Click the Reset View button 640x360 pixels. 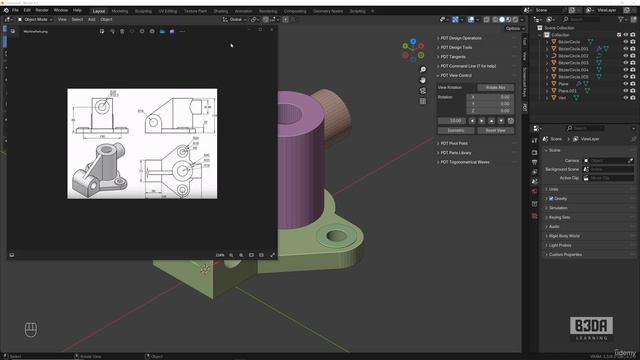click(x=496, y=131)
